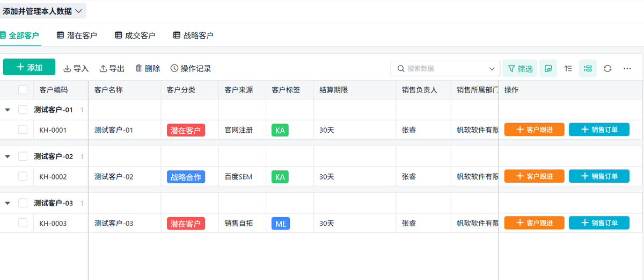
Task: Click the 搜索数据 search field
Action: (x=445, y=69)
